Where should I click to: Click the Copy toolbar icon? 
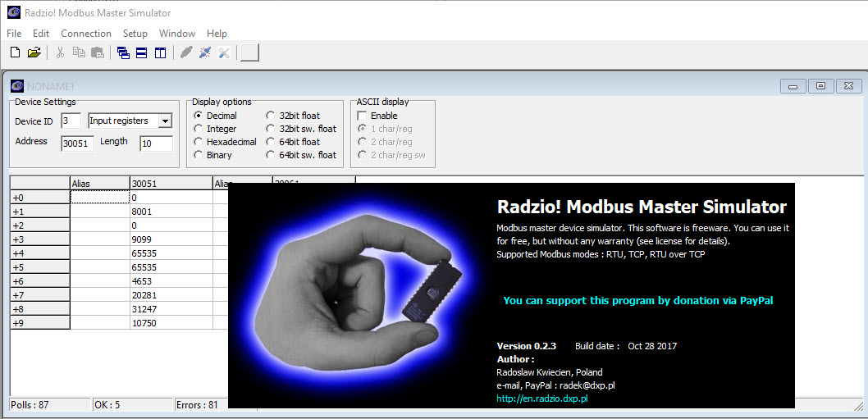coord(79,52)
